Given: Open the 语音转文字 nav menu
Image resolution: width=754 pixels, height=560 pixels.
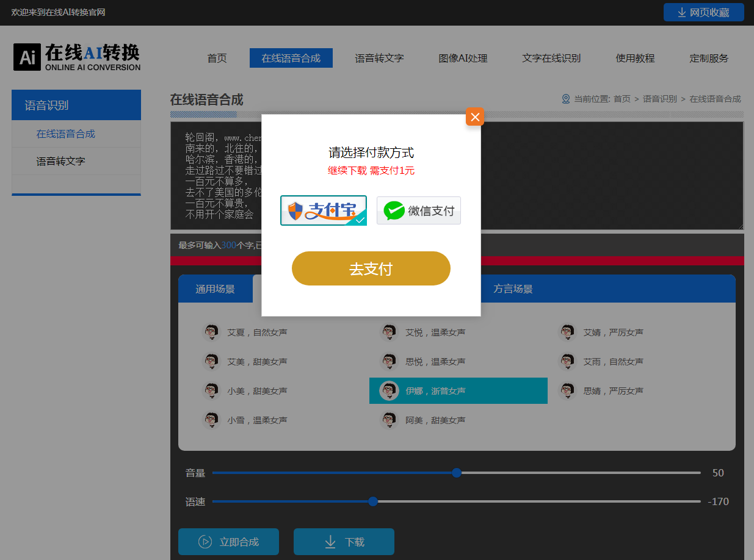Looking at the screenshot, I should 379,59.
